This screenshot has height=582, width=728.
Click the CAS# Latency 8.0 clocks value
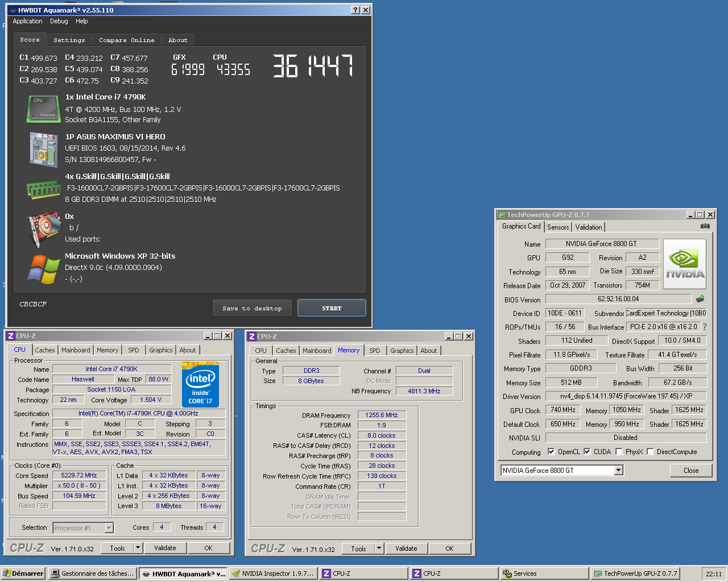(x=382, y=436)
